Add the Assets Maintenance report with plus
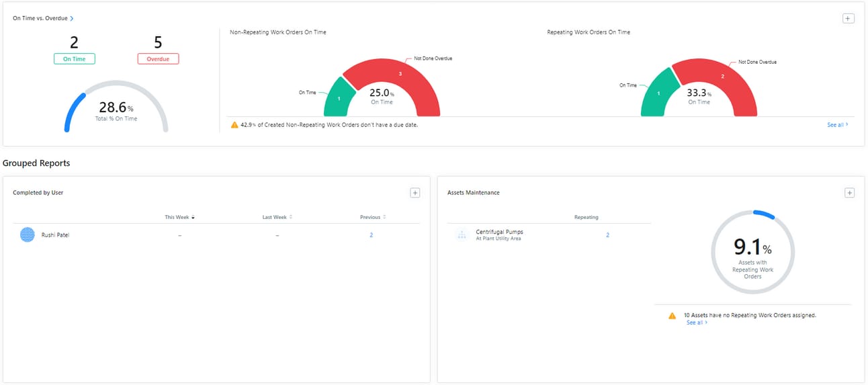The height and width of the screenshot is (385, 868). coord(849,193)
